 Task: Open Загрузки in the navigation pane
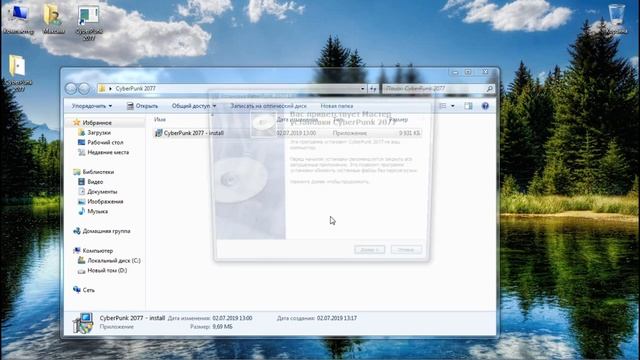[x=99, y=132]
